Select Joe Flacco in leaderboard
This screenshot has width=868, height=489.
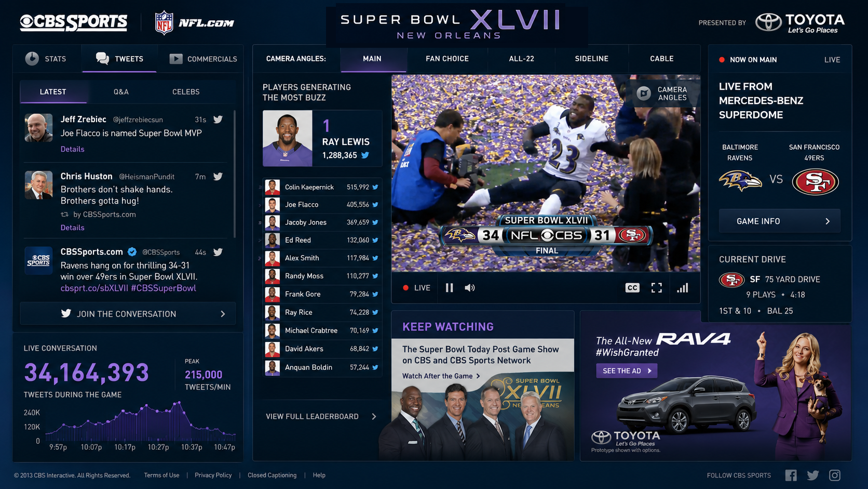pos(322,205)
